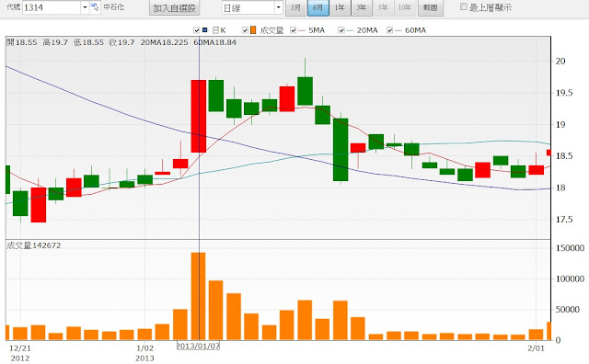This screenshot has height=364, width=589.
Task: Click the 19.5 price axis label
Action: [x=564, y=93]
